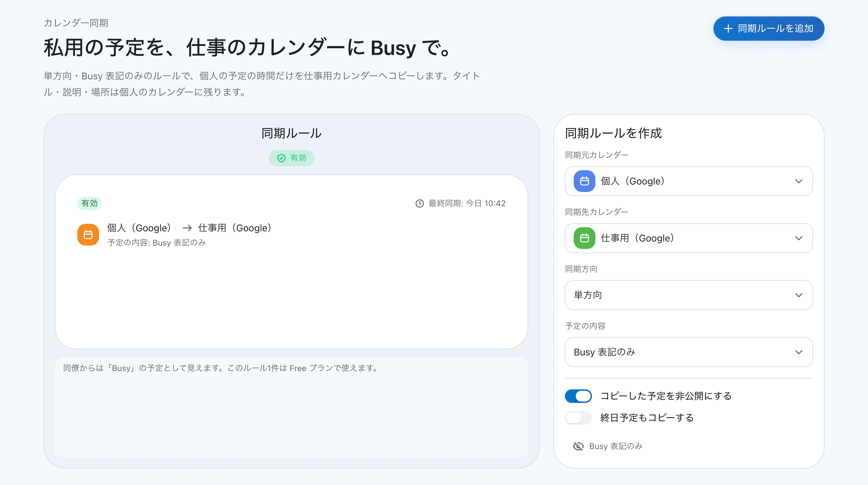The image size is (868, 485).
Task: Click the 最終同期: 今日 10:42 text
Action: [467, 203]
